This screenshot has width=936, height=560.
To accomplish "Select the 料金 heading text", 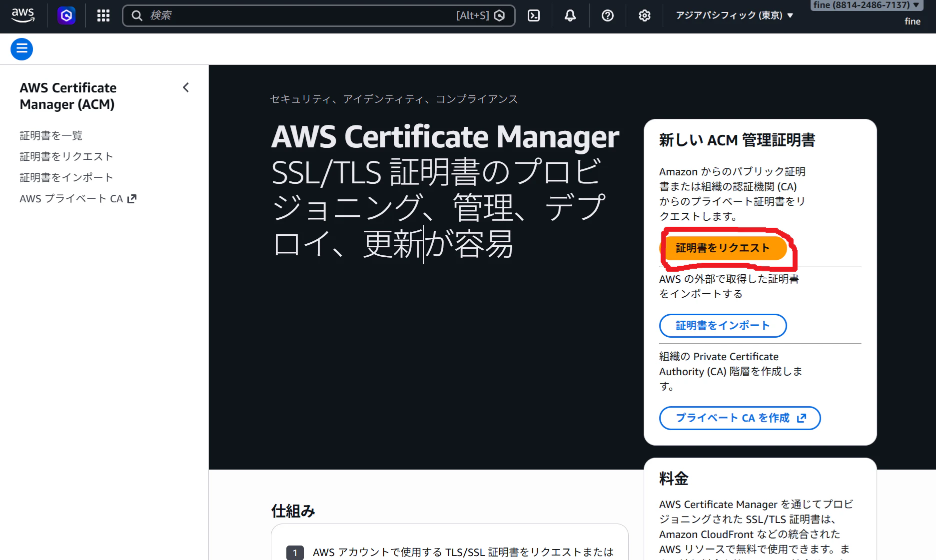I will point(674,479).
